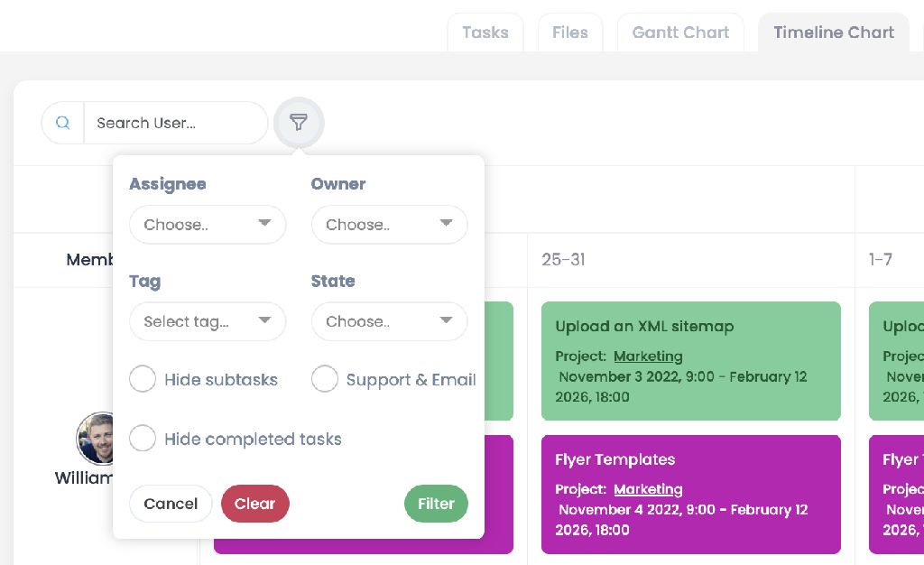Click William's profile avatar

coord(98,439)
